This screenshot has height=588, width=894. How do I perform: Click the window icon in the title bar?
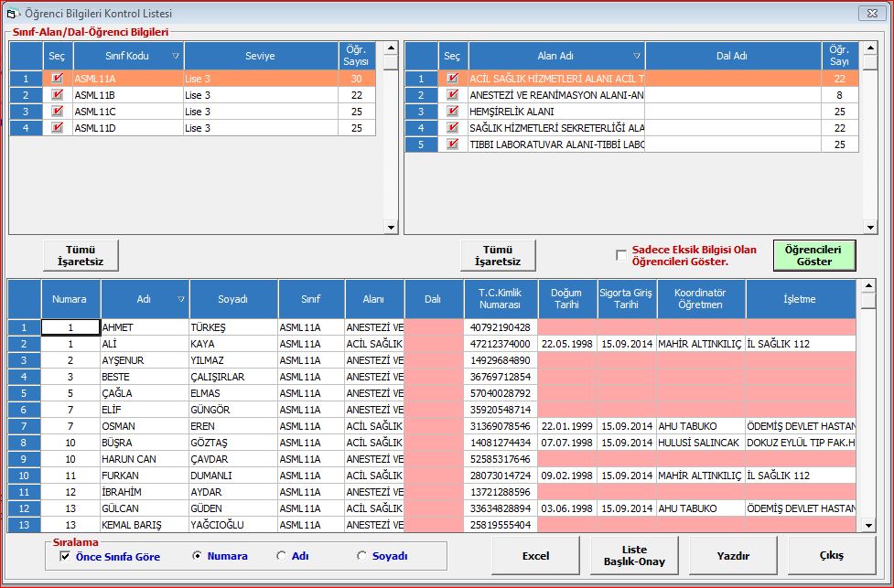11,14
